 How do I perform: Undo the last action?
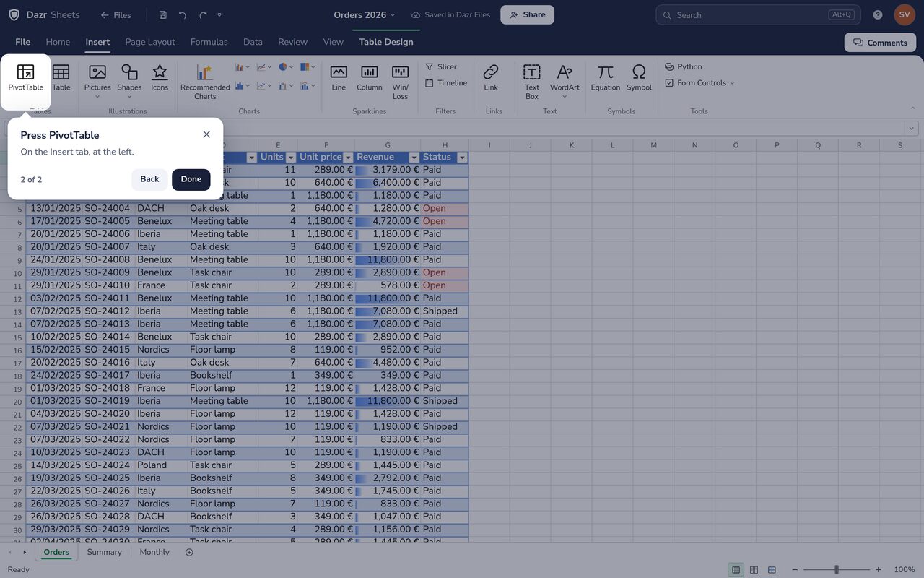pos(183,15)
